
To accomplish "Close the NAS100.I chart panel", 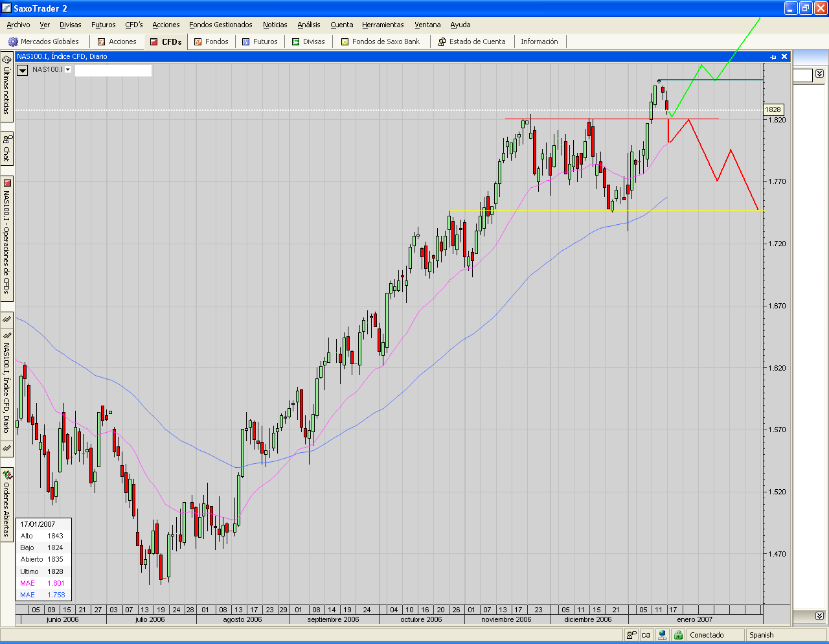I will coord(784,56).
